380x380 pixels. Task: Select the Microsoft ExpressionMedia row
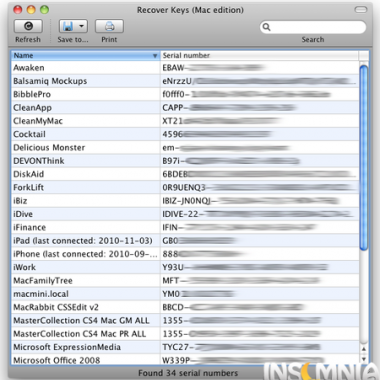(x=185, y=347)
